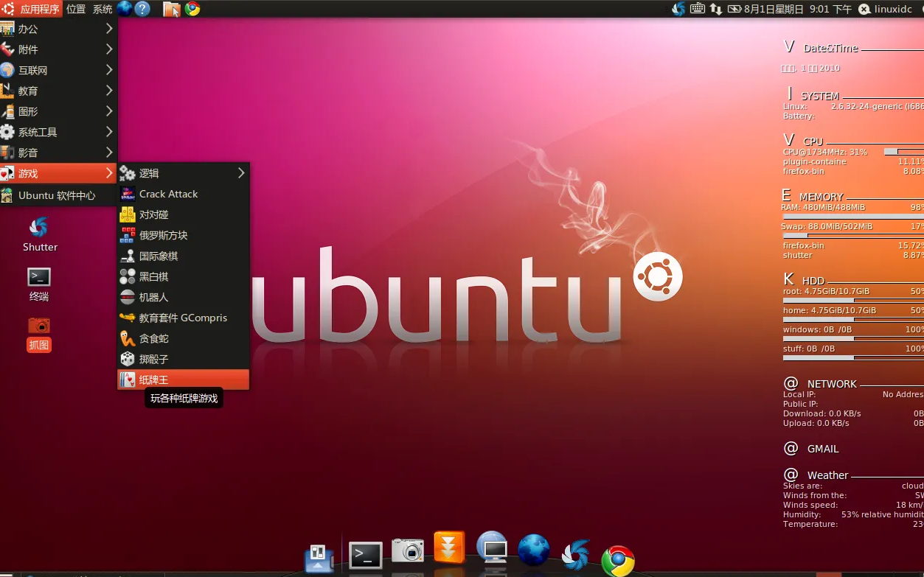924x577 pixels.
Task: Open 黑白棋 via its discs icon
Action: (x=128, y=276)
